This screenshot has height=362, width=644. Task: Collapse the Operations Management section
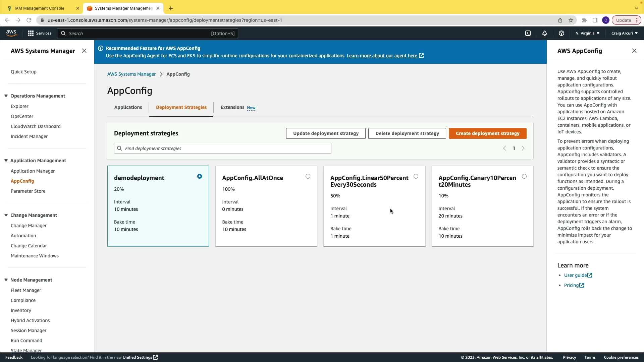[x=6, y=96]
